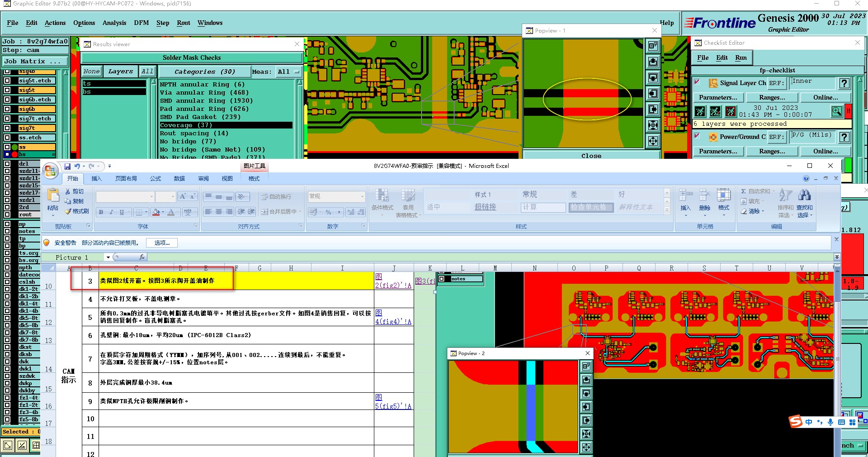Image resolution: width=868 pixels, height=457 pixels.
Task: Click the zoom-in fit icon in Popview 1
Action: coord(653,125)
